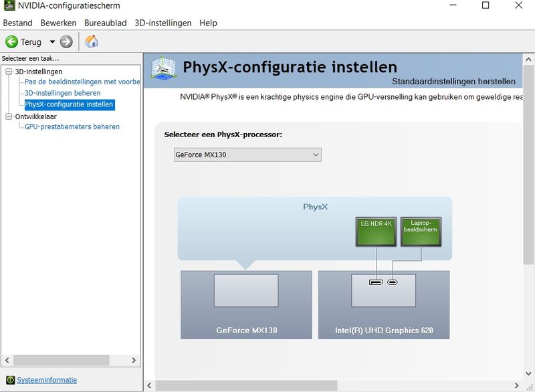
Task: Click the Terug button label
Action: click(x=31, y=42)
